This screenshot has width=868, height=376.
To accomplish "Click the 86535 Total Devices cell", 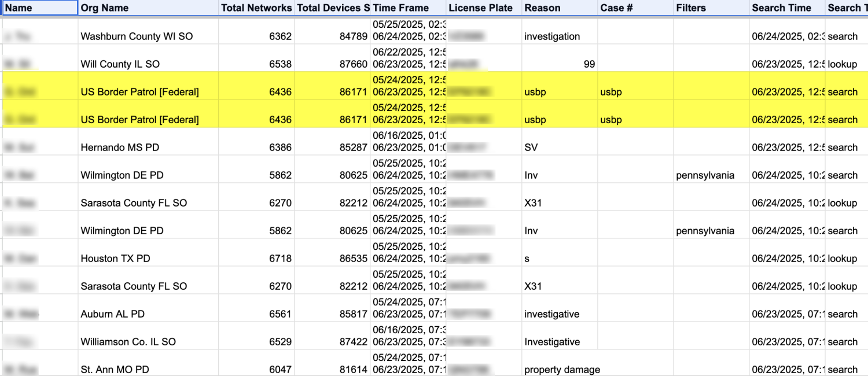I will (x=332, y=253).
